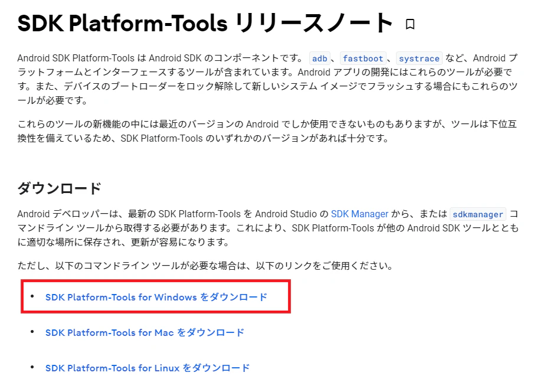The height and width of the screenshot is (392, 540).
Task: Click the fastboot code label
Action: [363, 58]
